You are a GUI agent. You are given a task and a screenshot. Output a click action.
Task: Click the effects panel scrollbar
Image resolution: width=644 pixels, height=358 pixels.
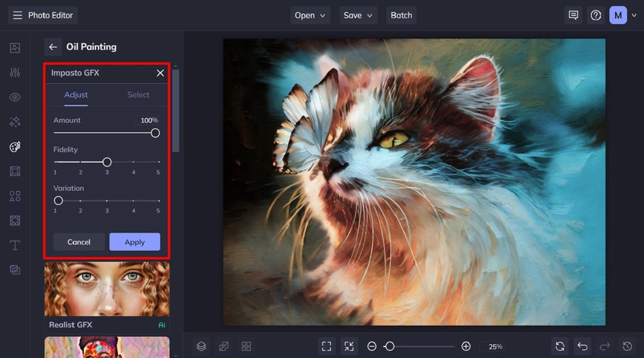176,111
